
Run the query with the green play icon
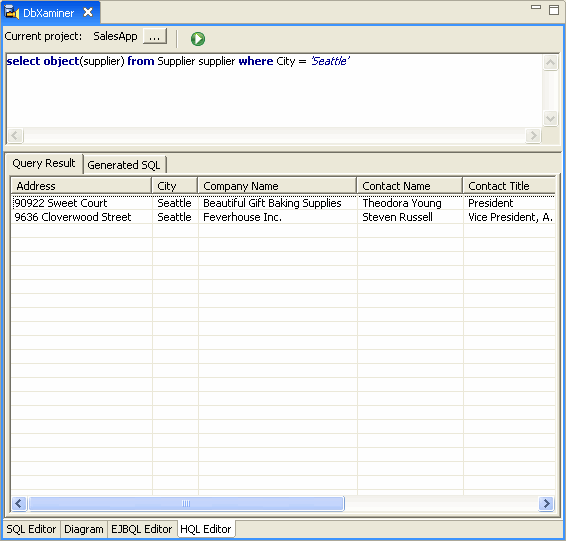click(x=198, y=39)
